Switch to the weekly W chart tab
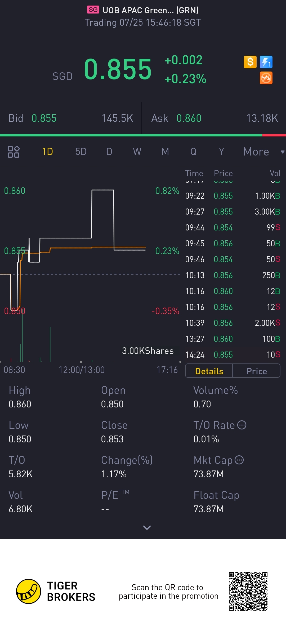The height and width of the screenshot is (644, 286). pyautogui.click(x=137, y=152)
